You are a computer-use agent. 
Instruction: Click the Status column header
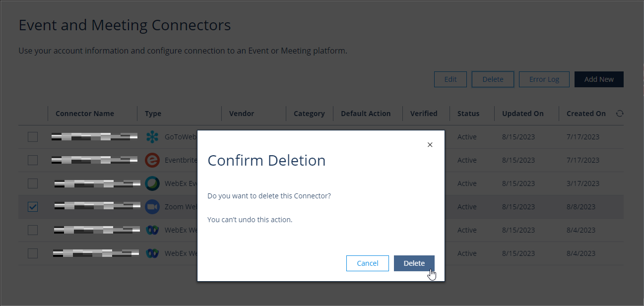pos(468,114)
